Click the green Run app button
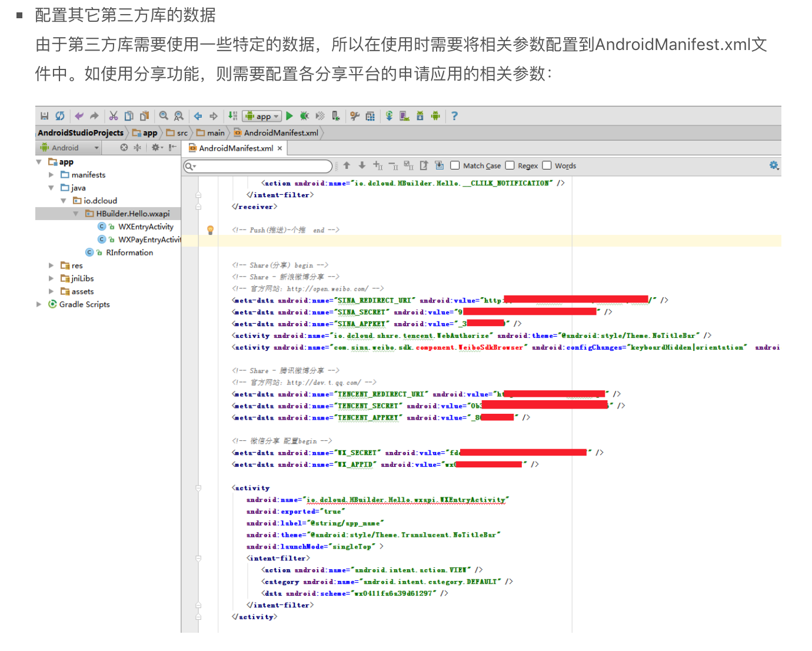 click(x=289, y=116)
